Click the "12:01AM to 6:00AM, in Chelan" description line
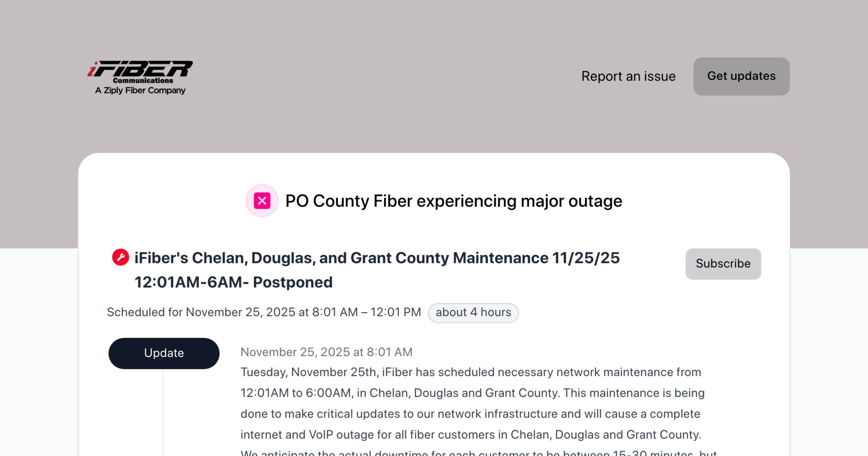 (472, 393)
